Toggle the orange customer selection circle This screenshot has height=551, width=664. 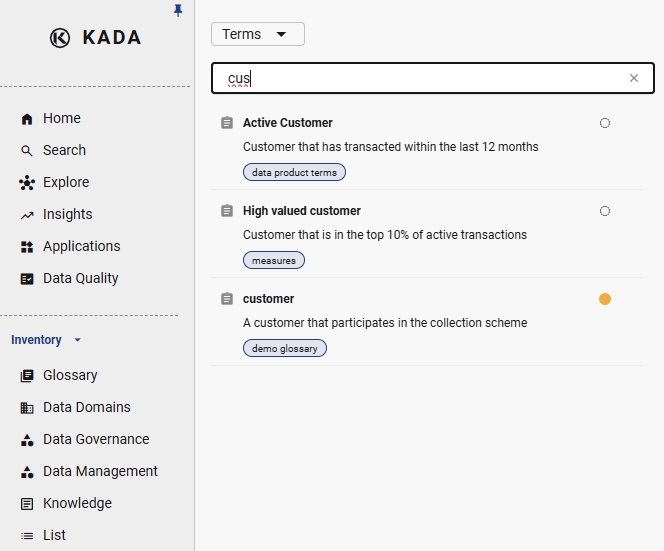605,299
